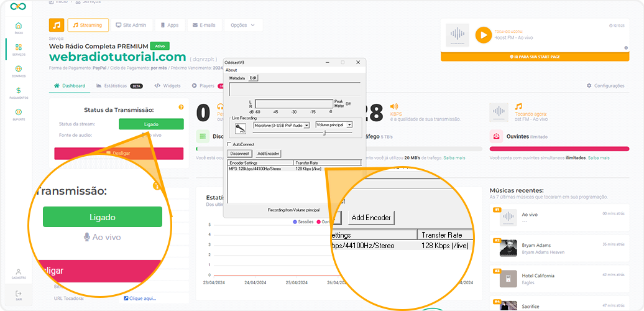Viewport: 644px width, 311px height.
Task: Click the orange music note service button
Action: pyautogui.click(x=57, y=25)
